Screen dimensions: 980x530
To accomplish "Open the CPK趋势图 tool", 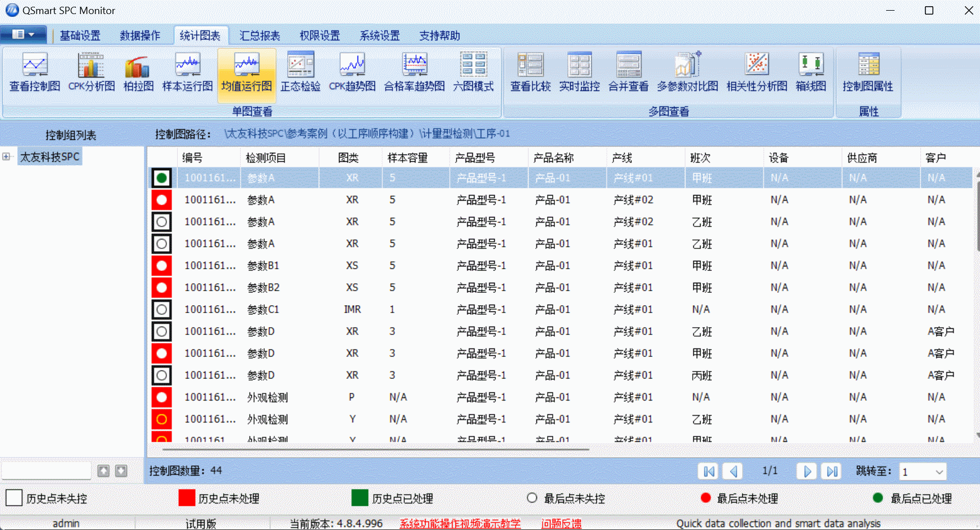I will (352, 72).
